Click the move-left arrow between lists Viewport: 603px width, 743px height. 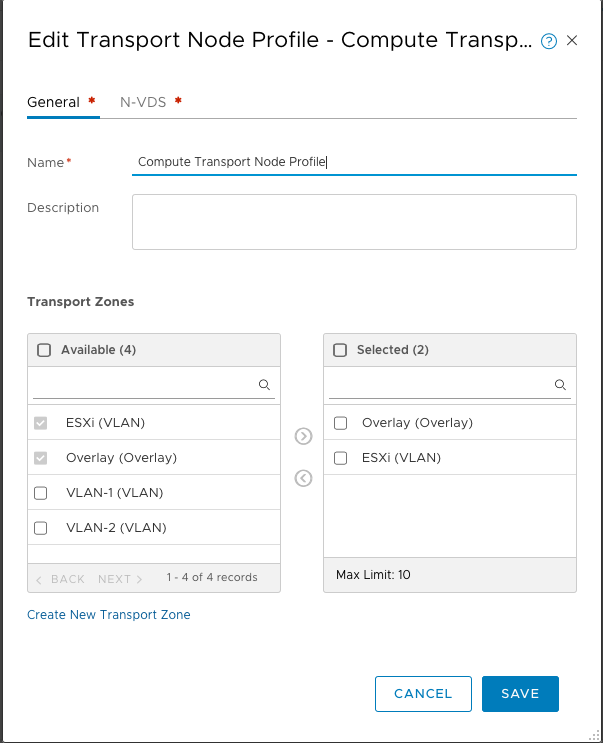pos(304,478)
